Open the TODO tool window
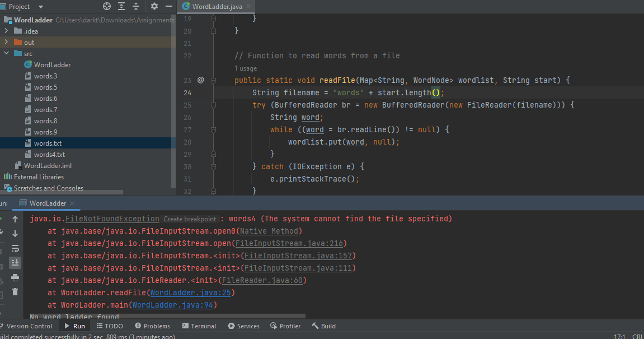Image resolution: width=644 pixels, height=339 pixels. coord(110,326)
